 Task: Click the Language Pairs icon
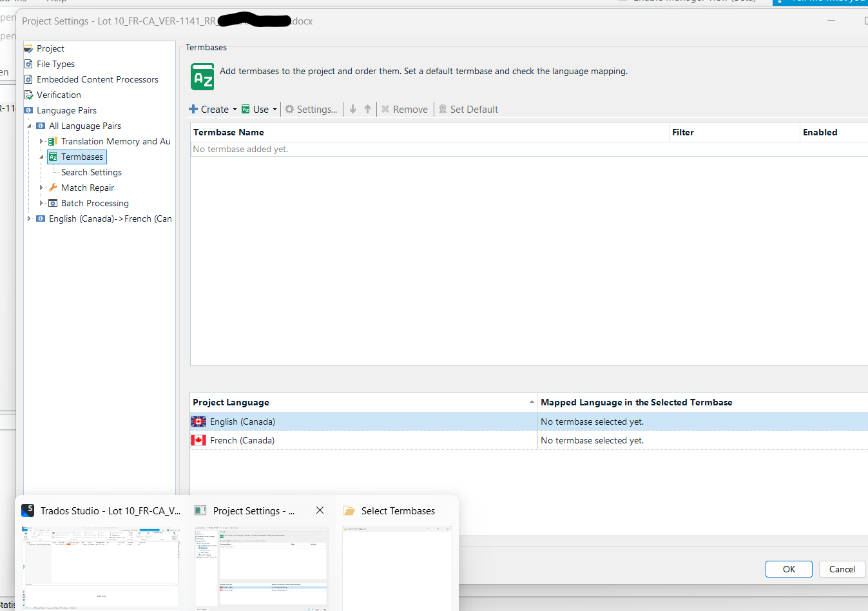click(x=28, y=110)
